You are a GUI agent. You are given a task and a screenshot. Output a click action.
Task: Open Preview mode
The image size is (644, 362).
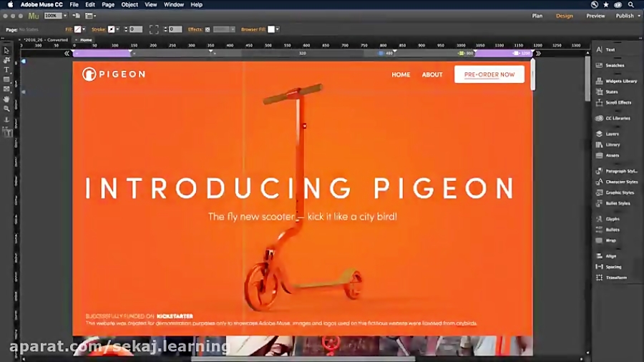coord(595,16)
